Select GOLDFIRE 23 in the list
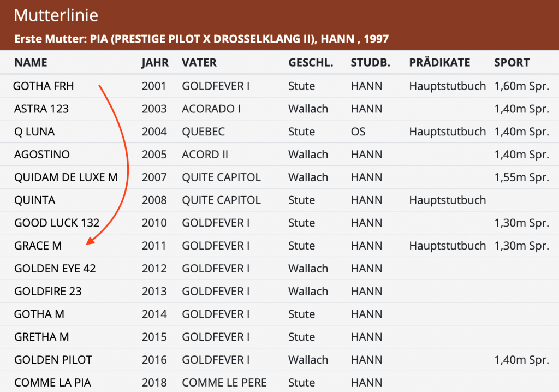Image resolution: width=559 pixels, height=392 pixels. (48, 292)
